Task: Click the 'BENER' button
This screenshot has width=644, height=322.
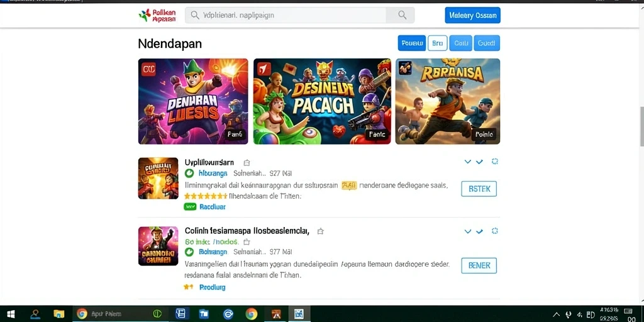Action: [479, 265]
